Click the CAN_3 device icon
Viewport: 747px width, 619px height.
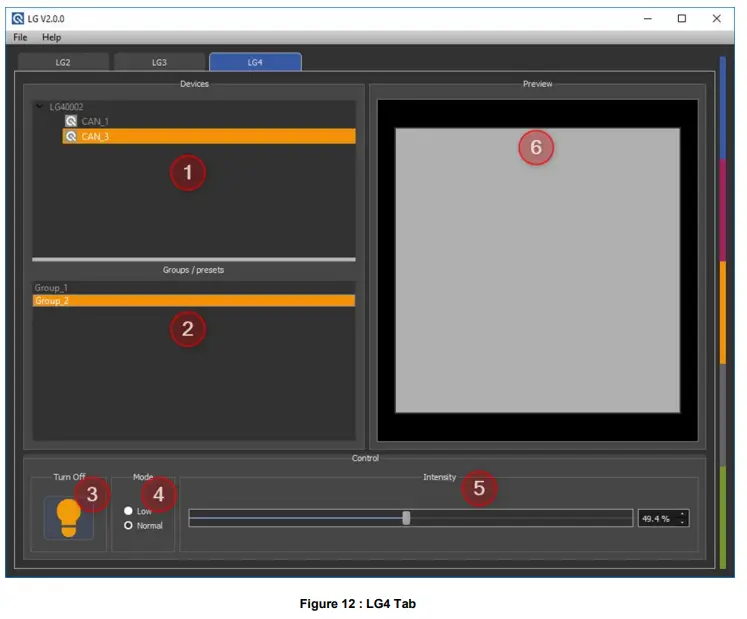(x=71, y=137)
